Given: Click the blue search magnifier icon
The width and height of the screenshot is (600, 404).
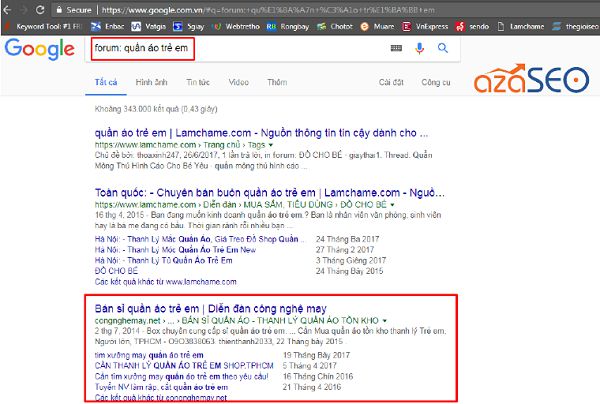Looking at the screenshot, I should (x=442, y=48).
